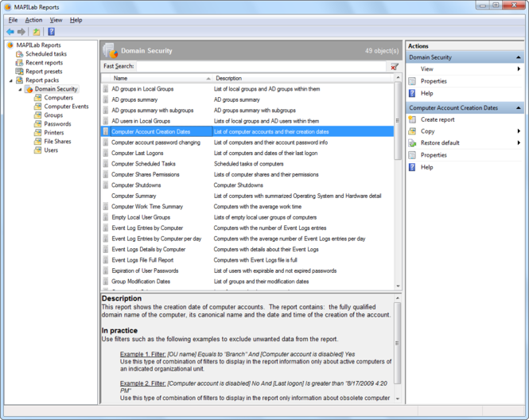Viewport: 529px width, 420px height.
Task: Click the Scheduled tasks tree icon
Action: click(20, 54)
